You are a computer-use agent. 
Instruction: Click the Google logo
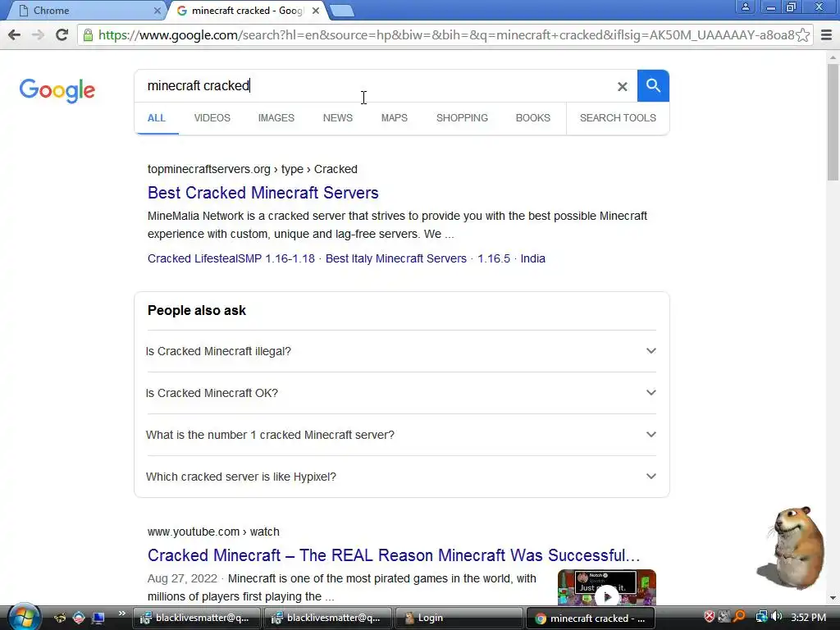pyautogui.click(x=57, y=90)
